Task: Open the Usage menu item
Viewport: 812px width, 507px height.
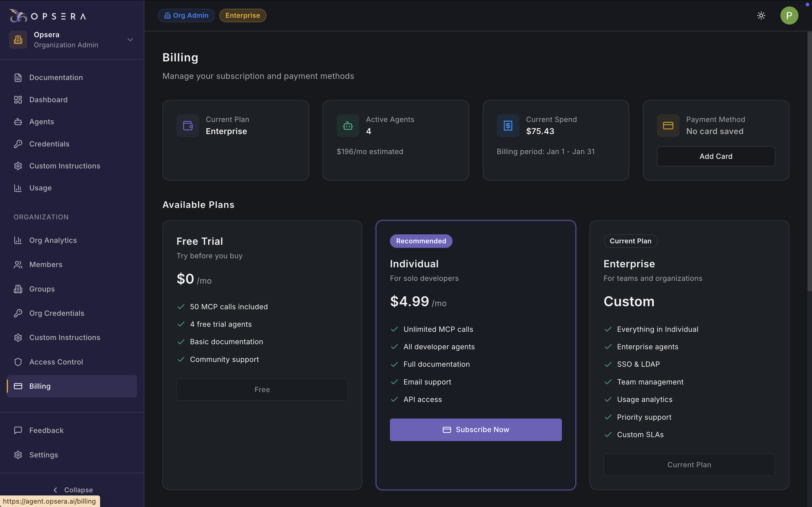Action: [x=40, y=188]
